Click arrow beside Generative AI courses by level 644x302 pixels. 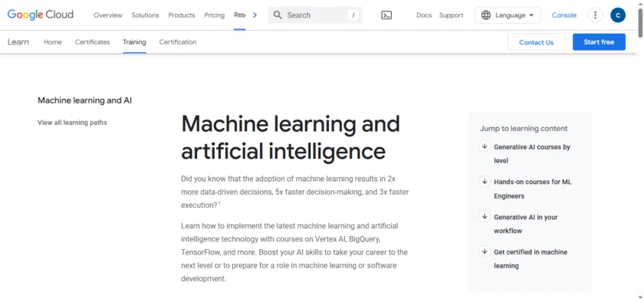[485, 146]
